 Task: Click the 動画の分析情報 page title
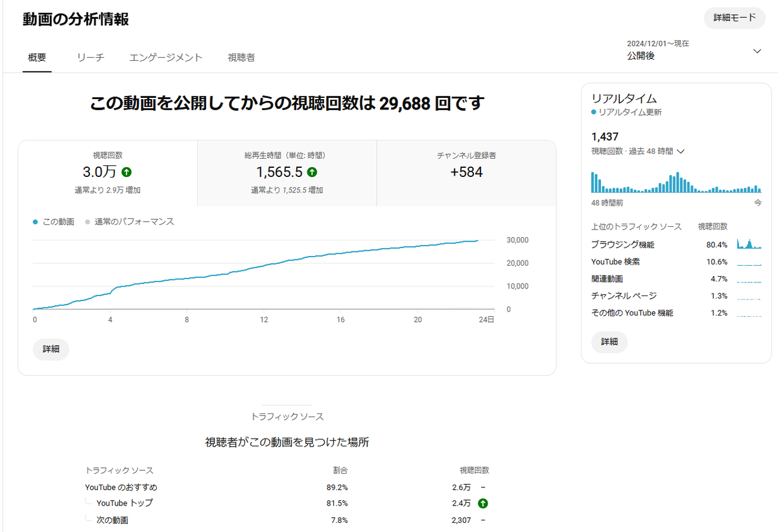tap(76, 19)
